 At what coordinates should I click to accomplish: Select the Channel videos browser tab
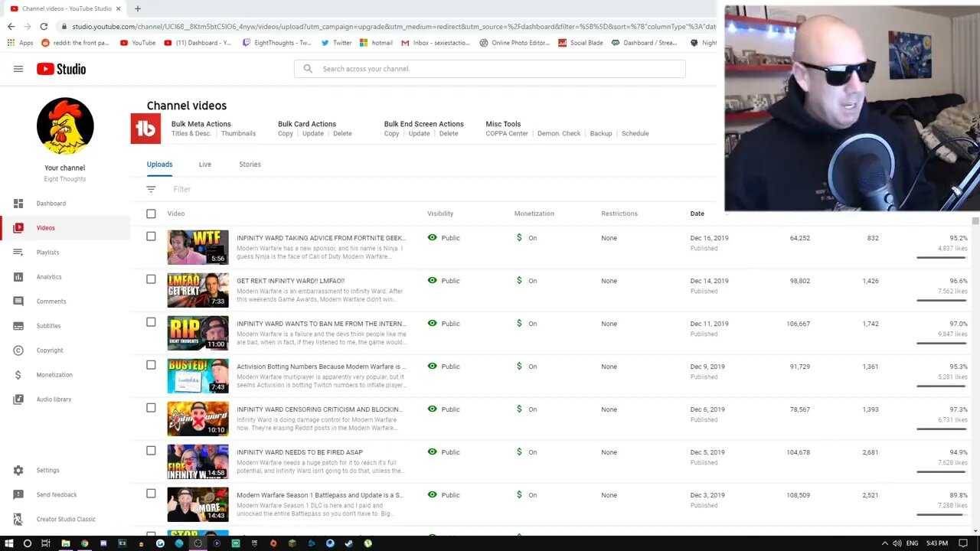point(65,8)
